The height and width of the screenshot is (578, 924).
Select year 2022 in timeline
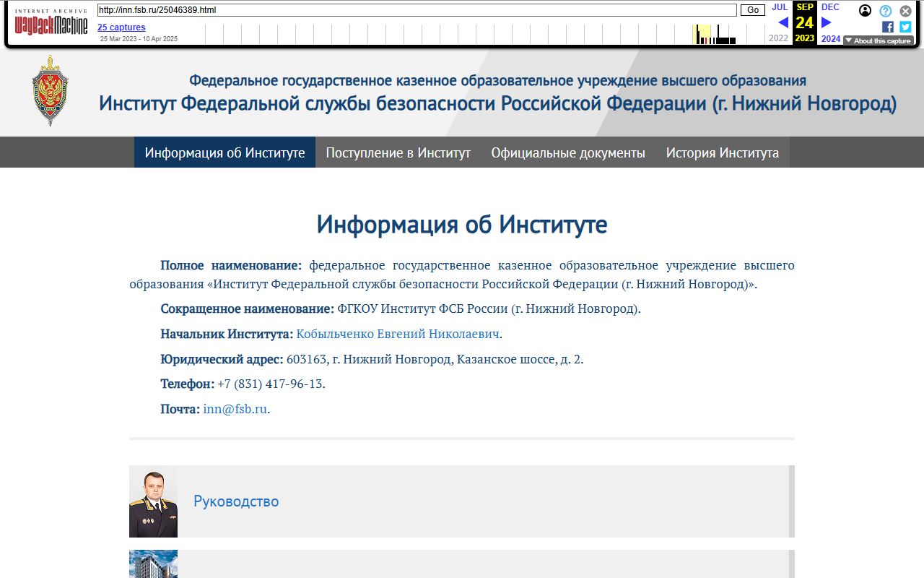(778, 38)
